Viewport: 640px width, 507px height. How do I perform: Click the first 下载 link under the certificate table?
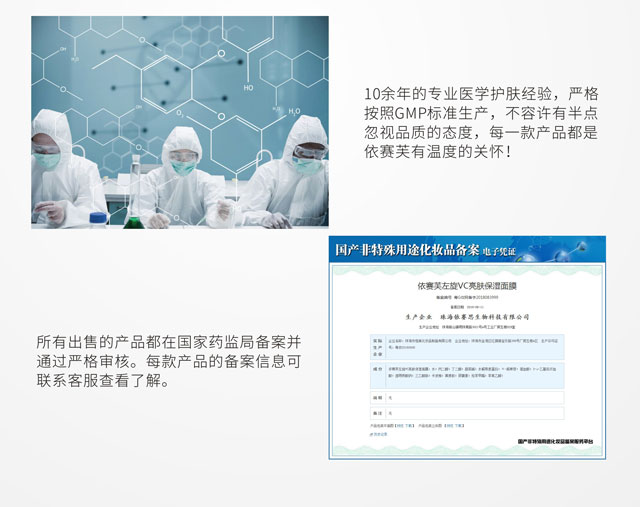point(410,425)
